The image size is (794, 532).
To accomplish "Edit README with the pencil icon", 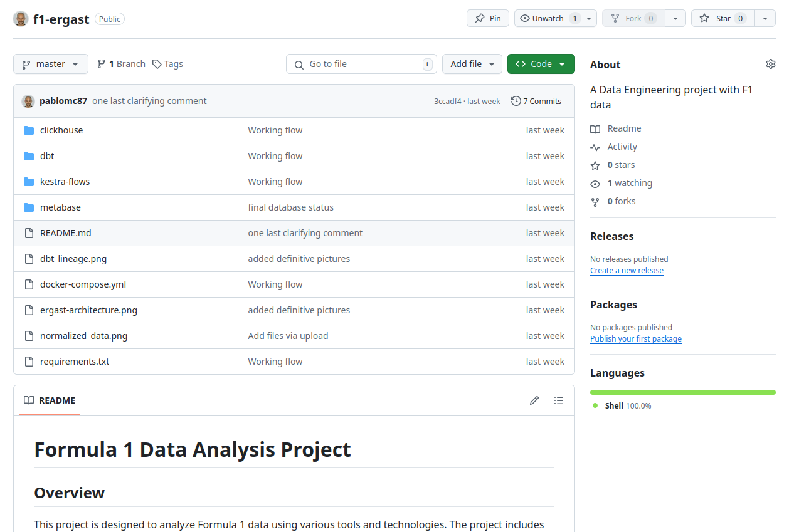I will click(534, 400).
